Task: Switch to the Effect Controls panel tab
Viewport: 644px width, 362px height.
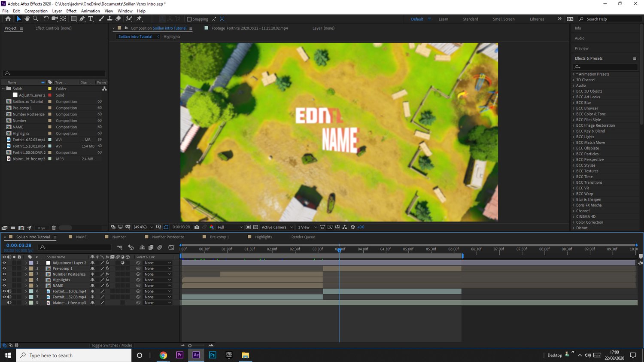Action: [x=53, y=28]
